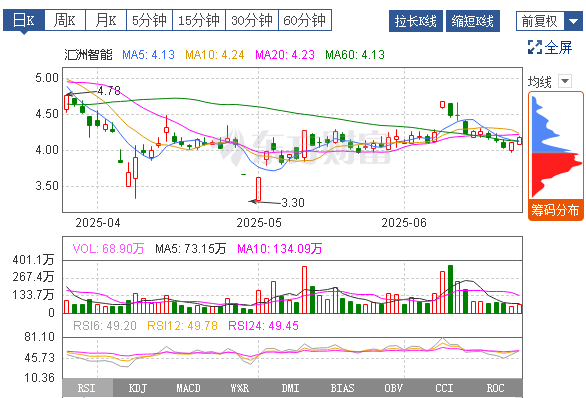Select the 前复权 combo box
586x398 pixels.
pos(549,21)
